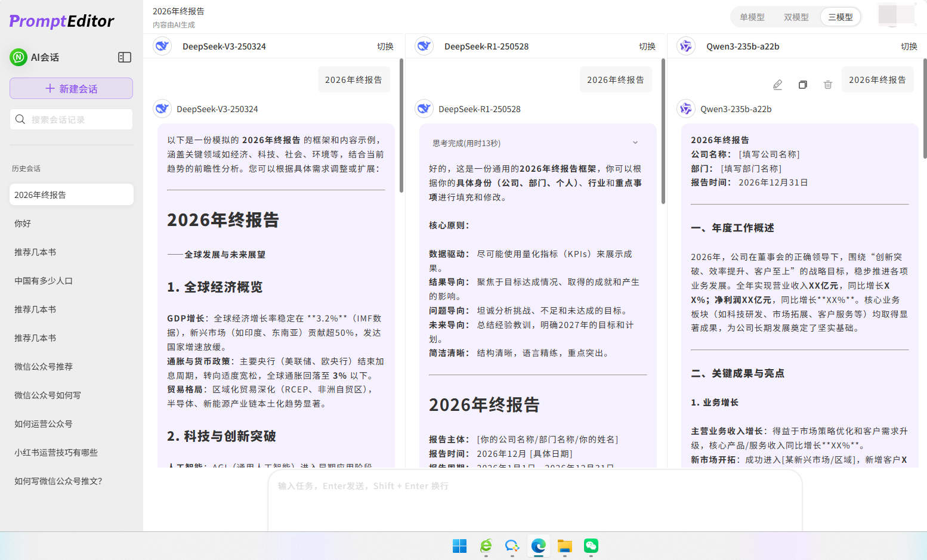Collapse the 思考完成 reasoning section
This screenshot has width=927, height=560.
pyautogui.click(x=635, y=142)
